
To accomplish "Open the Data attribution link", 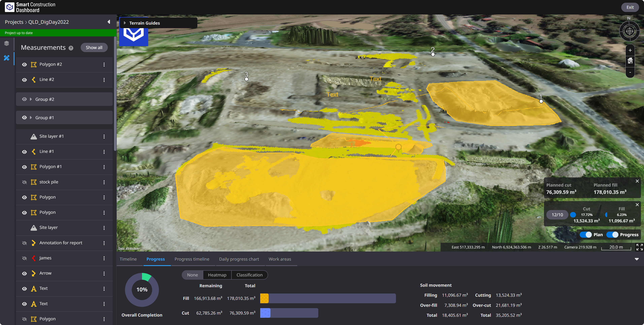I will (x=128, y=248).
